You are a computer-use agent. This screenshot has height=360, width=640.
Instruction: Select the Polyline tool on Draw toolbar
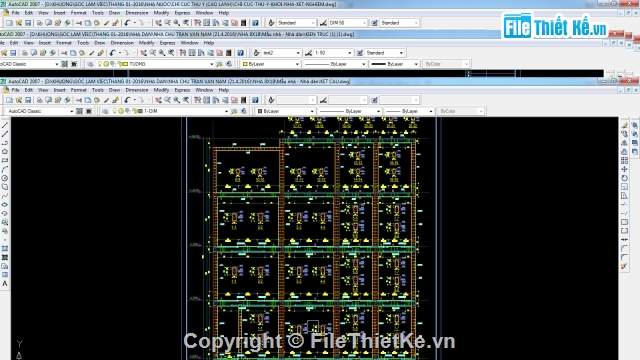pyautogui.click(x=5, y=143)
